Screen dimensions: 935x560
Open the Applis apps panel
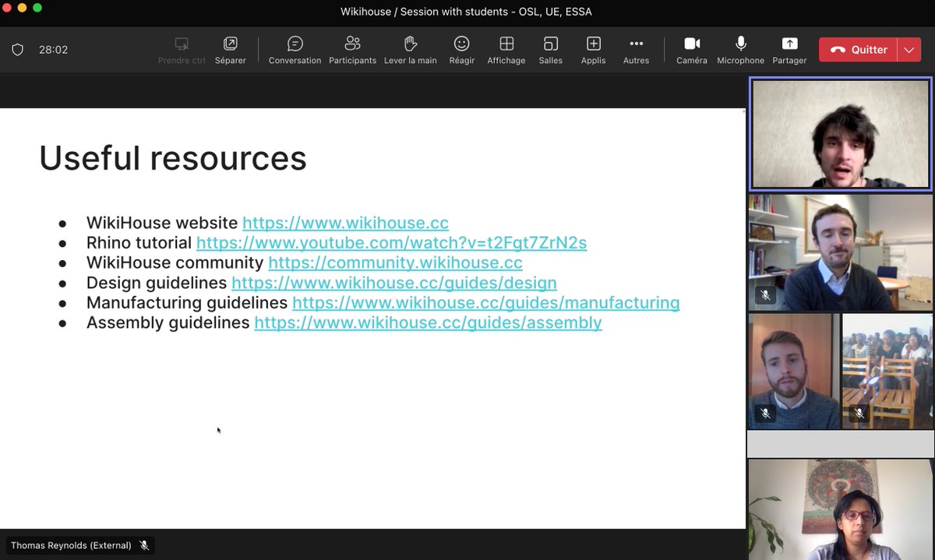(x=594, y=50)
